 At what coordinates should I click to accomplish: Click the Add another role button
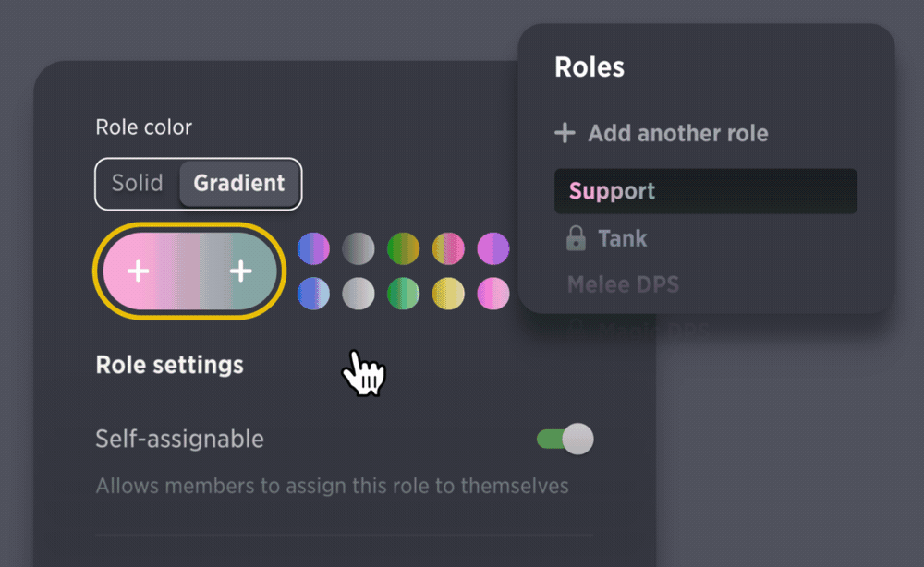(x=662, y=133)
